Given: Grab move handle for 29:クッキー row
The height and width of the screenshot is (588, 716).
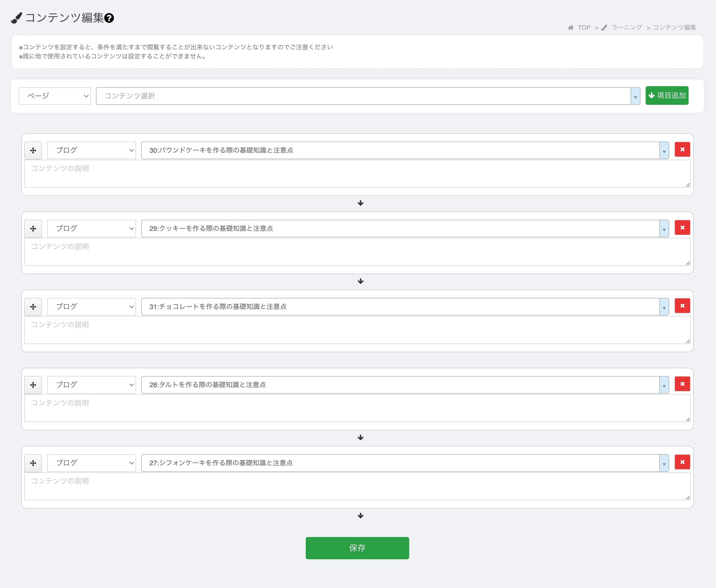Looking at the screenshot, I should click(33, 229).
